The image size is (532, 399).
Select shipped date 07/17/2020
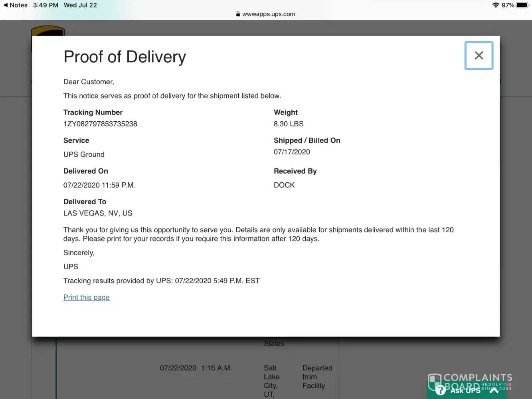coord(292,152)
